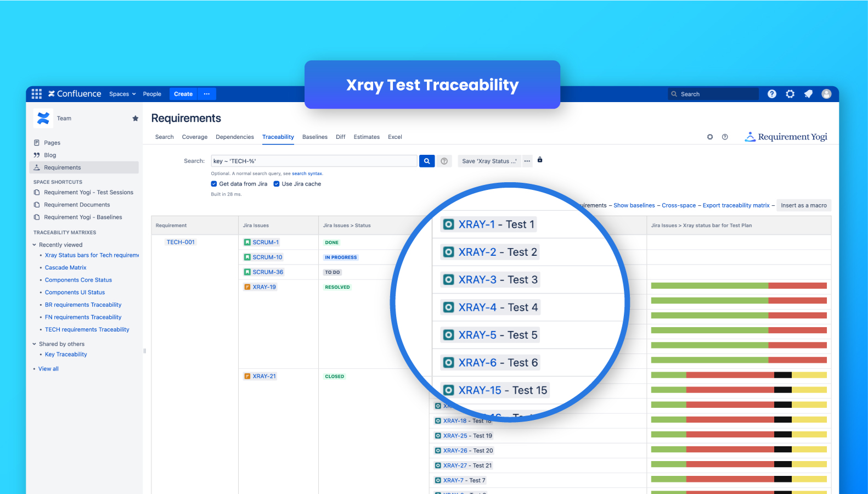
Task: Click Export traceability matrix link
Action: [736, 205]
